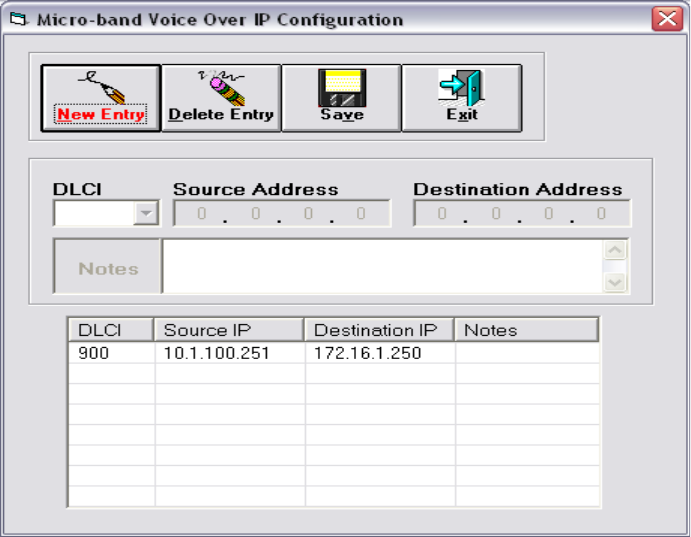Expand the DLCI dropdown arrow

[x=146, y=213]
